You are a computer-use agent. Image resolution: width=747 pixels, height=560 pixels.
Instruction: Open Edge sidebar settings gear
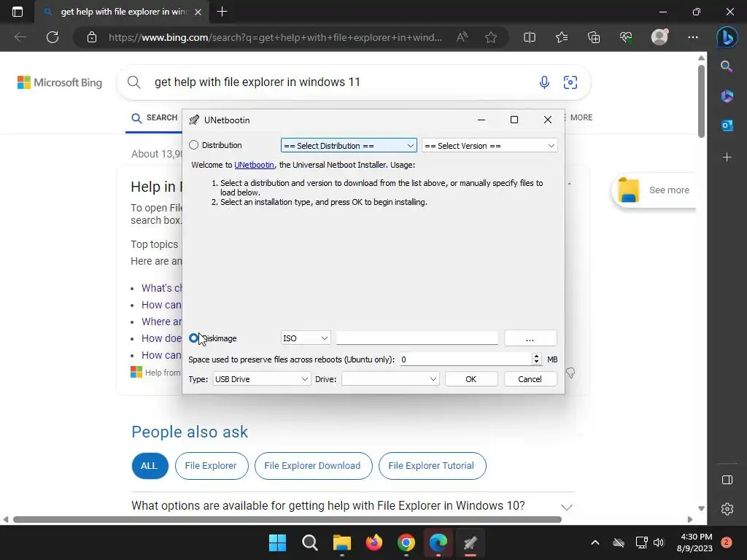coord(727,509)
